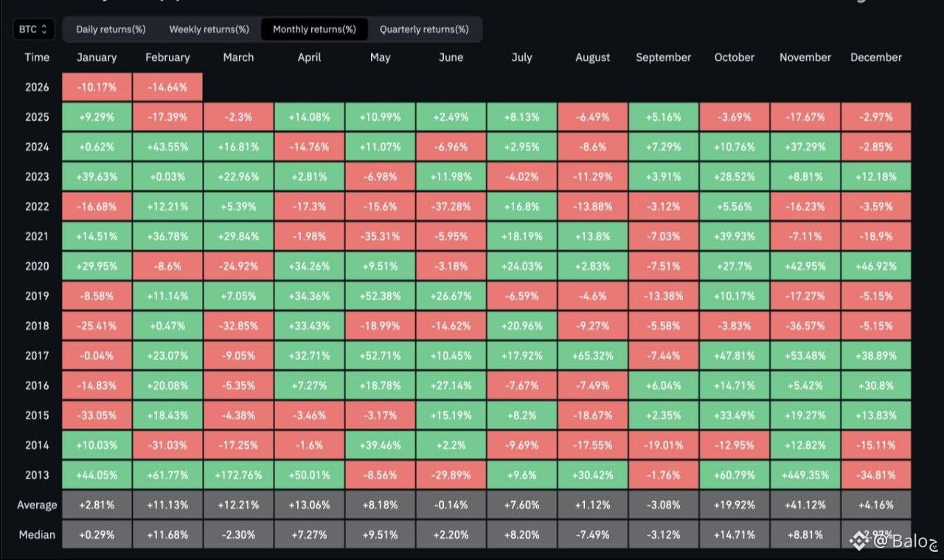Select the 2020 row label

[x=37, y=266]
